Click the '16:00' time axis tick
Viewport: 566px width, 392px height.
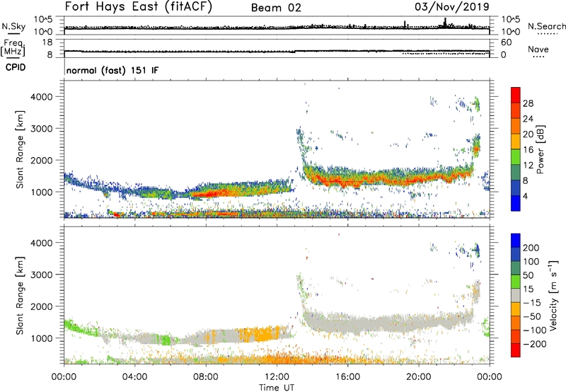(347, 377)
